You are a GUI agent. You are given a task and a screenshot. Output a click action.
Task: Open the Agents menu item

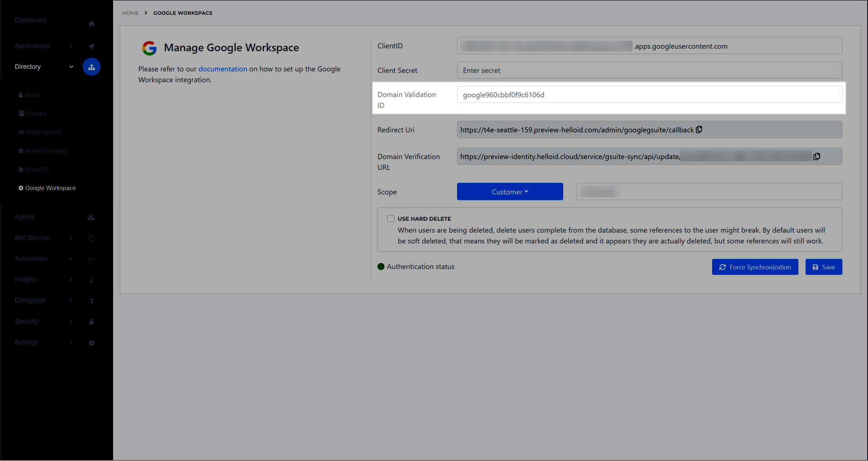[24, 217]
